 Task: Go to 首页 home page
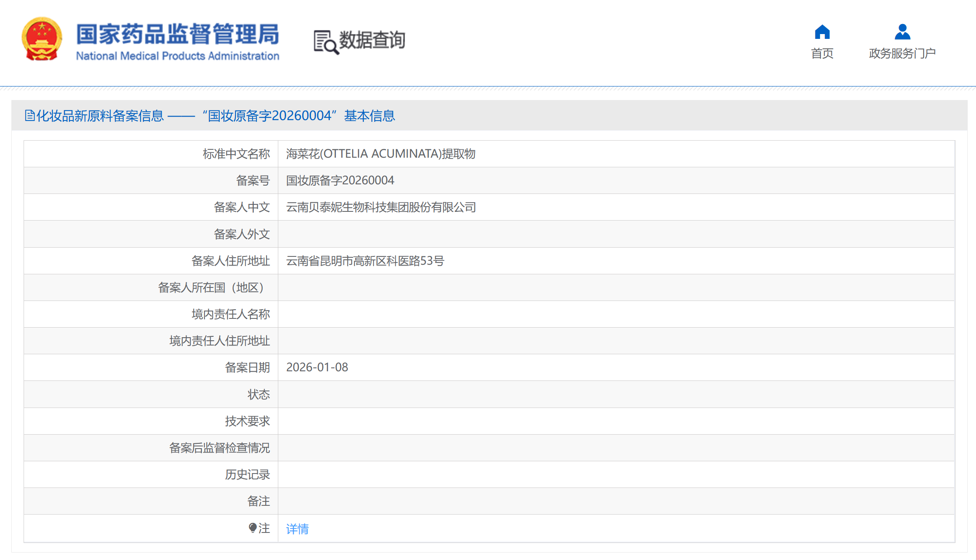pyautogui.click(x=822, y=53)
